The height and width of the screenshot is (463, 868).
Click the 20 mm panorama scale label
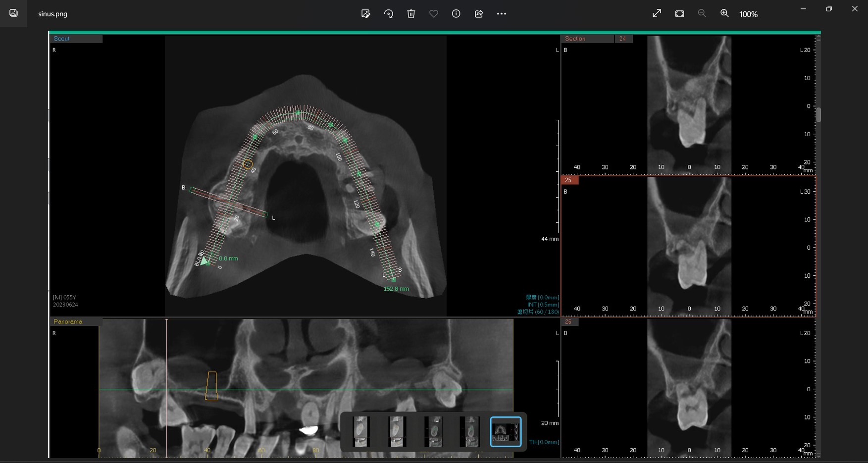550,423
